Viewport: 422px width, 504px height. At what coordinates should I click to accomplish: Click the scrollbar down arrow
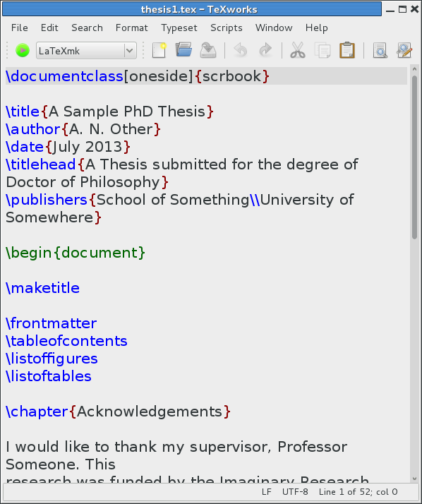click(x=414, y=479)
